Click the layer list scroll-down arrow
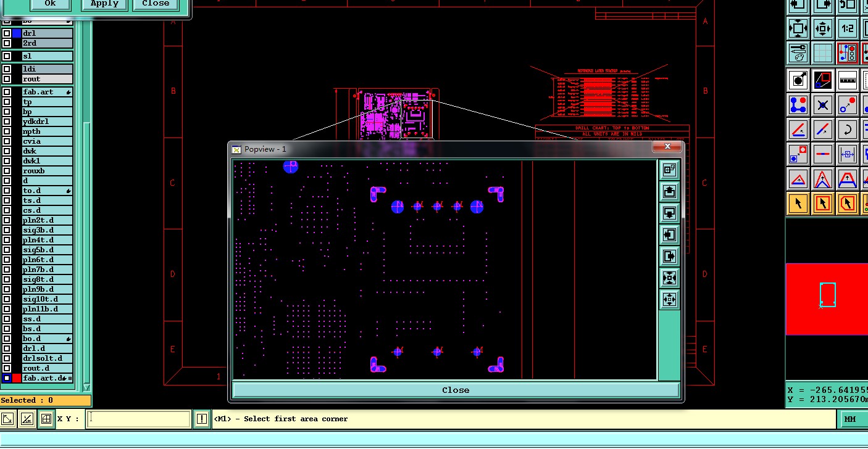868x449 pixels. click(x=86, y=387)
